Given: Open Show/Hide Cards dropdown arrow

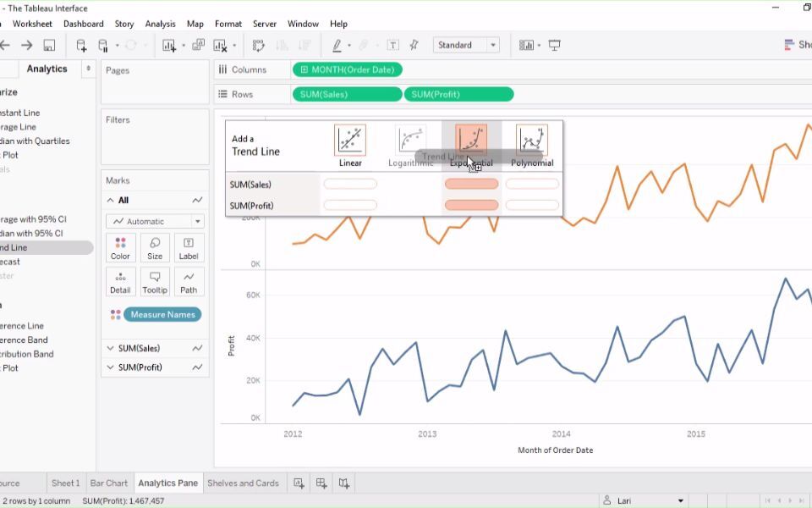Looking at the screenshot, I should coord(539,46).
